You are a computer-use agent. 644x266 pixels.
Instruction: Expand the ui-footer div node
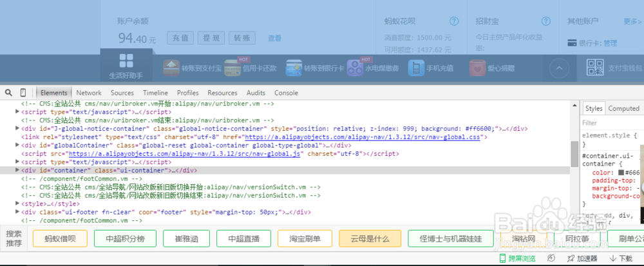(17, 213)
